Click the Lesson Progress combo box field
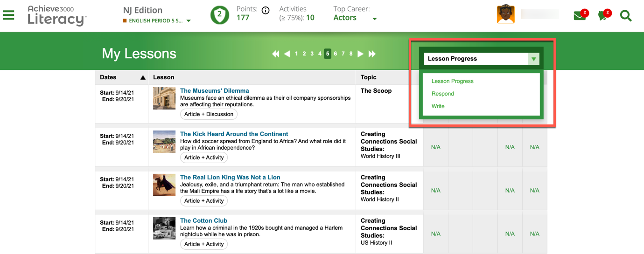The width and height of the screenshot is (644, 254). (x=482, y=59)
